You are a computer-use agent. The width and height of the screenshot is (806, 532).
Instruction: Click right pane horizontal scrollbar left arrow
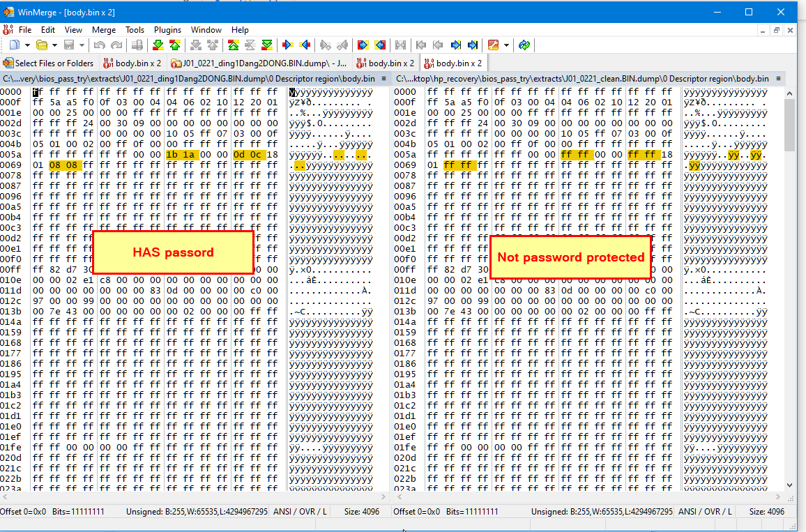[400, 497]
